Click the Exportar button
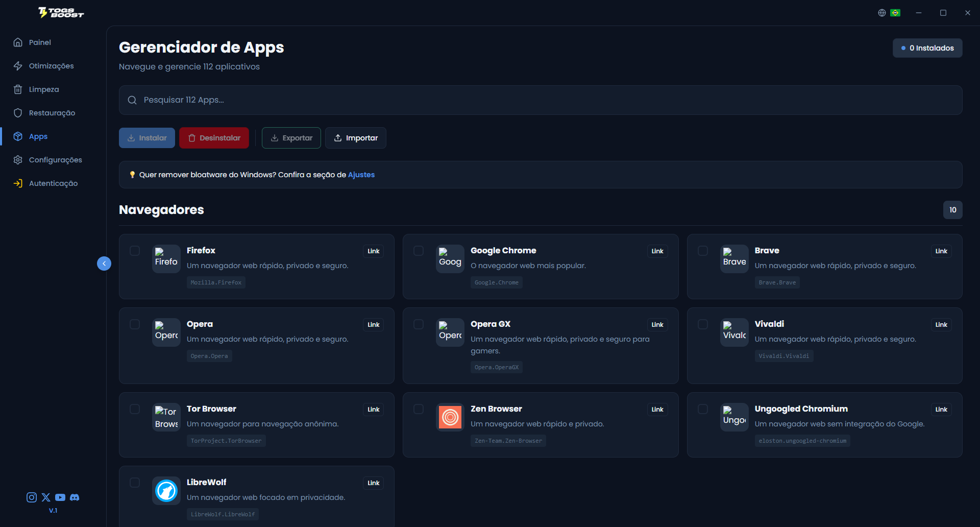The height and width of the screenshot is (527, 980). 291,138
